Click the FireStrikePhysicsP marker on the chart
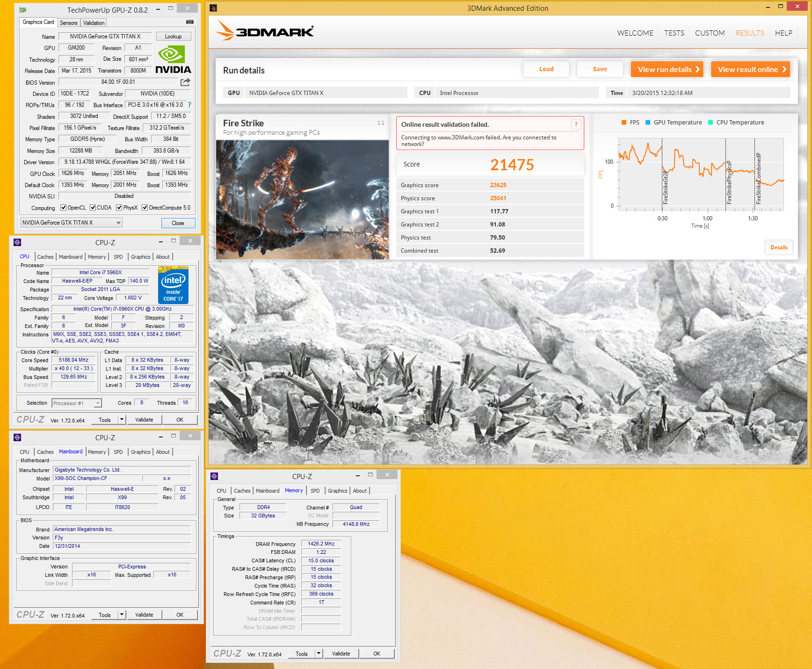Image resolution: width=812 pixels, height=669 pixels. coord(729,182)
